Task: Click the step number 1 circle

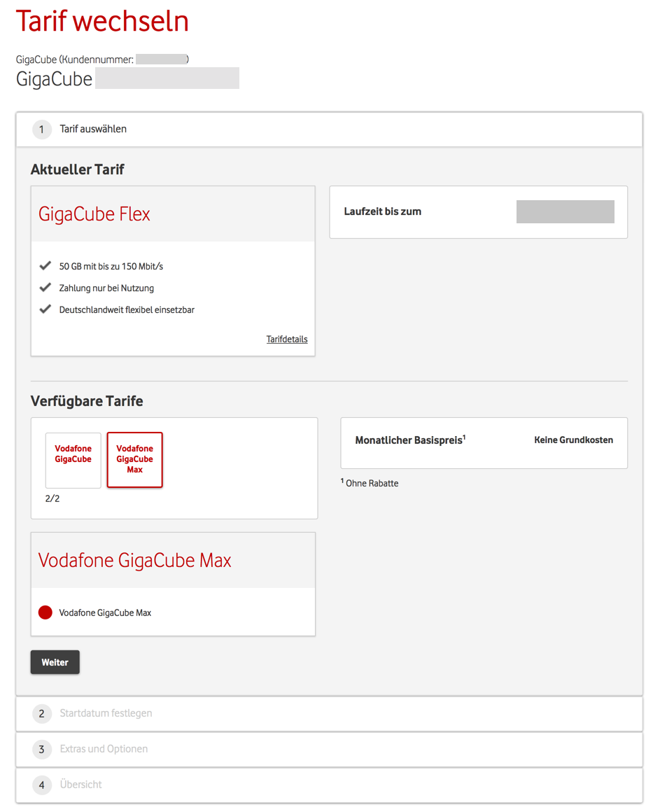Action: (x=42, y=129)
